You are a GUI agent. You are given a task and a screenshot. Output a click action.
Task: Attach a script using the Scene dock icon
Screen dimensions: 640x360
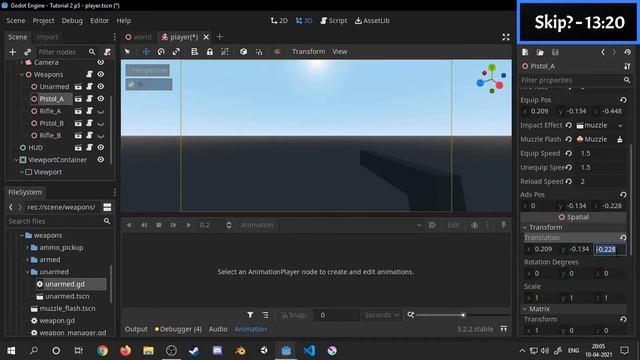click(x=107, y=52)
